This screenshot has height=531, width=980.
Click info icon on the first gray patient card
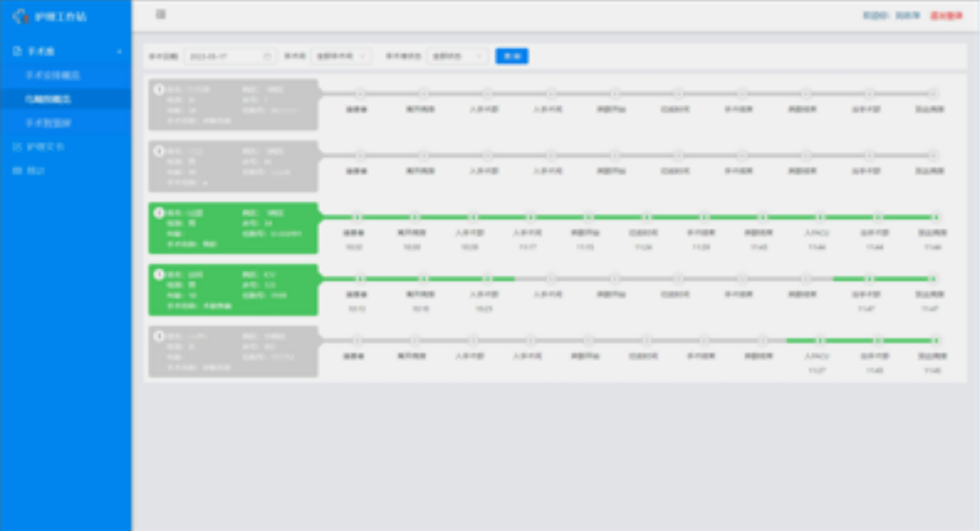tap(159, 89)
